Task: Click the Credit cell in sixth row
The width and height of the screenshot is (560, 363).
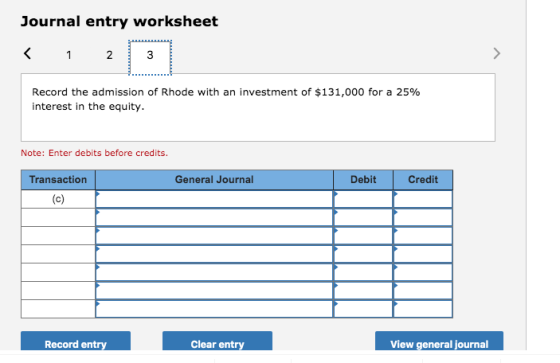Action: click(423, 290)
